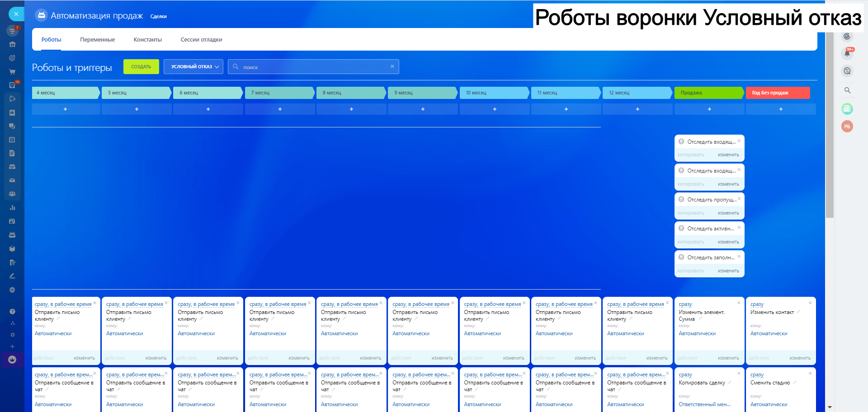This screenshot has width=868, height=412.
Task: Open notifications bell in right sidebar
Action: [847, 53]
